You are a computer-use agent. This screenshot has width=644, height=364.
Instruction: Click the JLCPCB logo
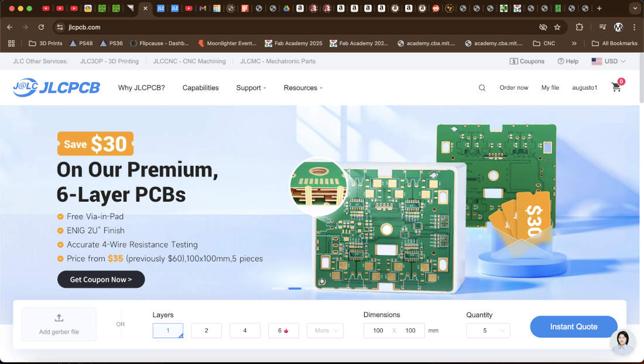click(x=56, y=87)
